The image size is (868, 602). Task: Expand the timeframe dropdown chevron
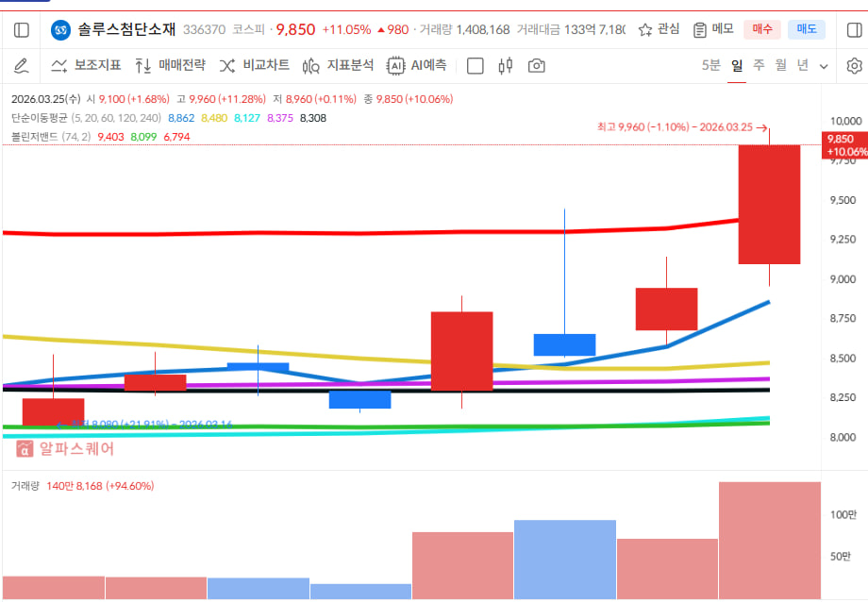pyautogui.click(x=824, y=67)
